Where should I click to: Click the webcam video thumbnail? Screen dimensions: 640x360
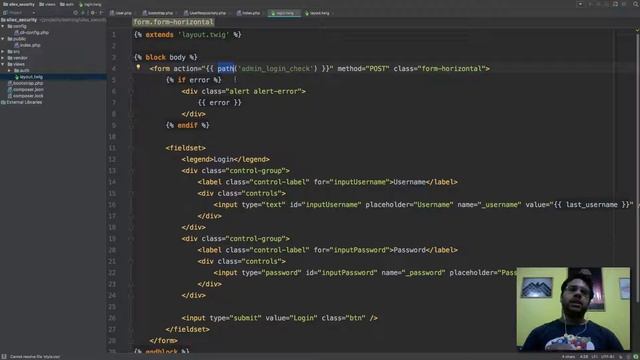click(x=573, y=309)
